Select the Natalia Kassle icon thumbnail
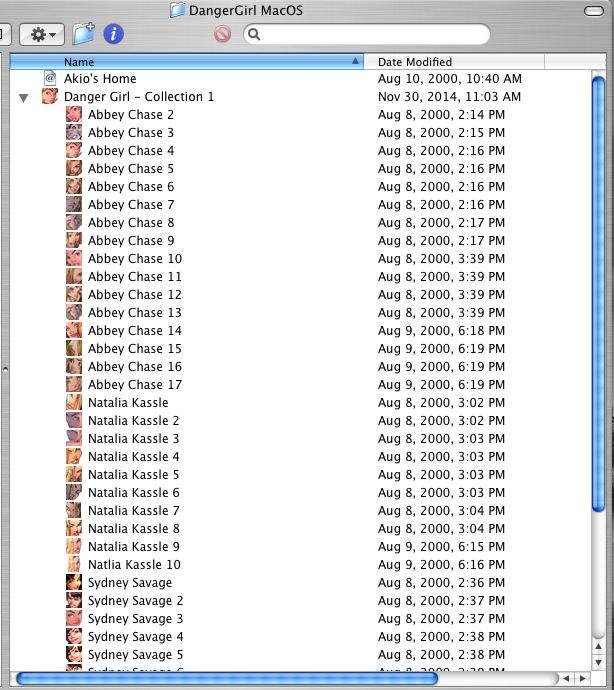This screenshot has height=690, width=614. tap(74, 403)
